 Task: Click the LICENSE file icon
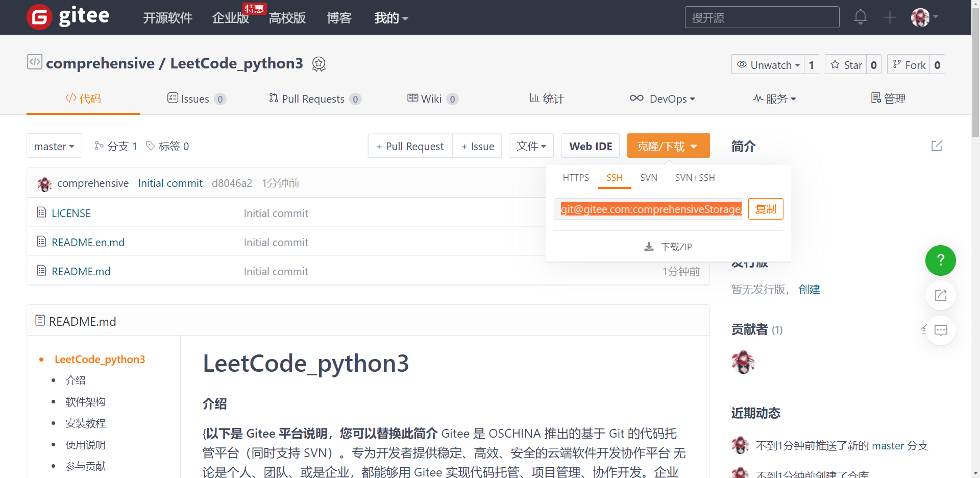click(x=41, y=212)
